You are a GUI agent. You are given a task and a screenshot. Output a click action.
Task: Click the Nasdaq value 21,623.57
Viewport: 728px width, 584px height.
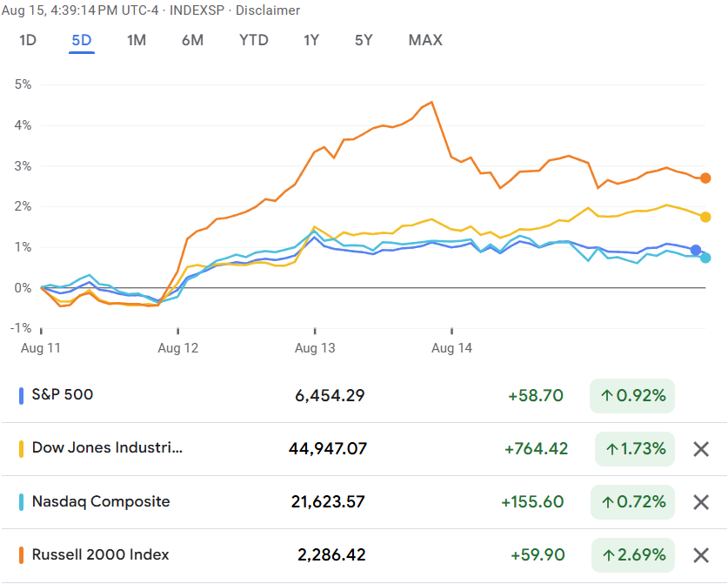click(x=328, y=502)
